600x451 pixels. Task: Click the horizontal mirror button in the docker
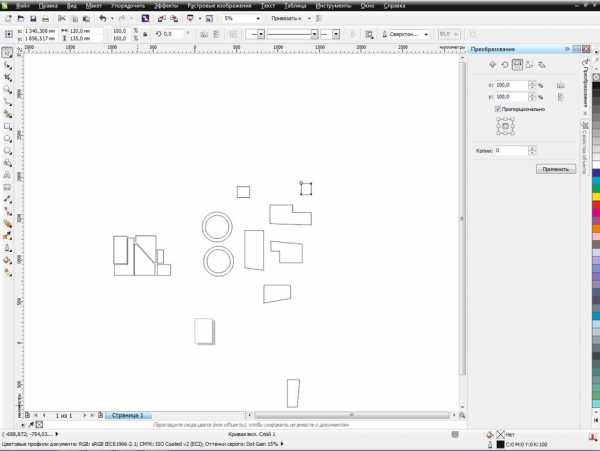click(x=561, y=86)
